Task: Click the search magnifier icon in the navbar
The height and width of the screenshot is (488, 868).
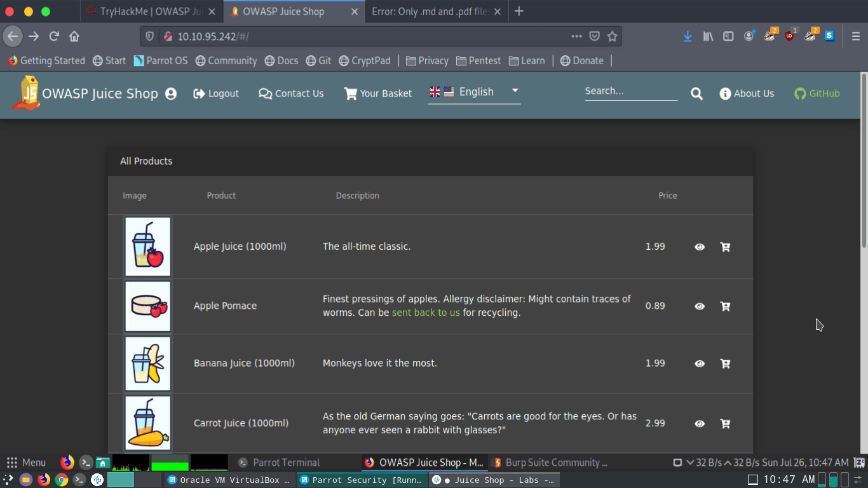Action: coord(697,93)
